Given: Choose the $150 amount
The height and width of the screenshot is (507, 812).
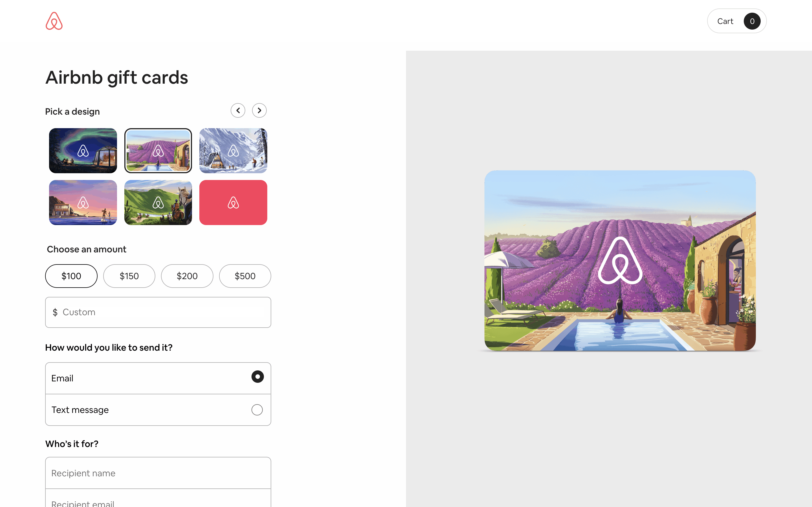Looking at the screenshot, I should point(129,276).
